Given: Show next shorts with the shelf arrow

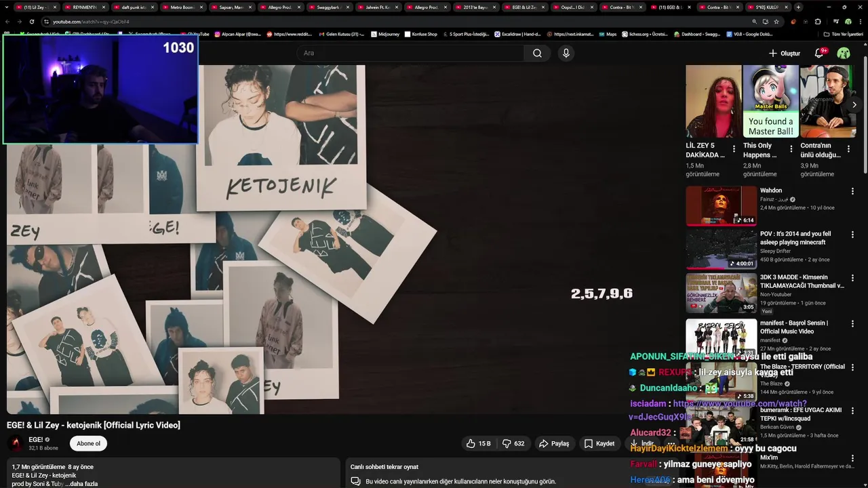Looking at the screenshot, I should pos(854,104).
